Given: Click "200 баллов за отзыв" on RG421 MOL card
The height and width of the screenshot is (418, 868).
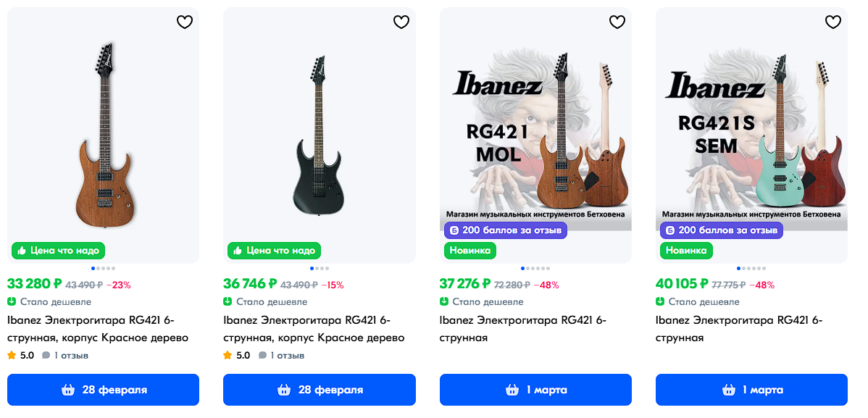Looking at the screenshot, I should click(505, 230).
